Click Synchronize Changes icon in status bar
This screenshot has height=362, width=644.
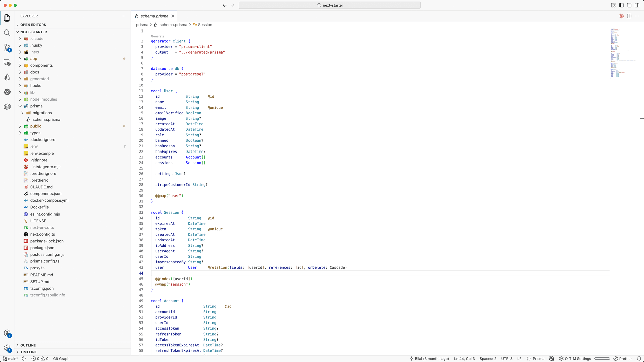pyautogui.click(x=24, y=359)
